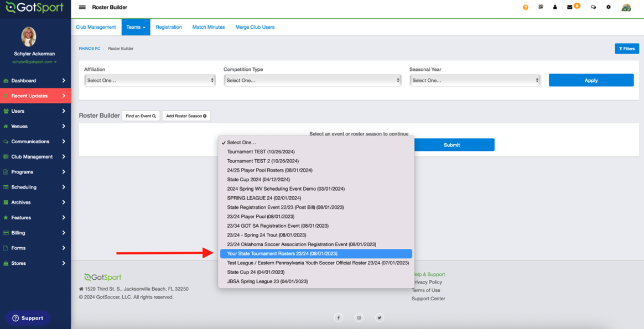Click the Dashboard gauge icon
644x329 pixels.
click(6, 81)
